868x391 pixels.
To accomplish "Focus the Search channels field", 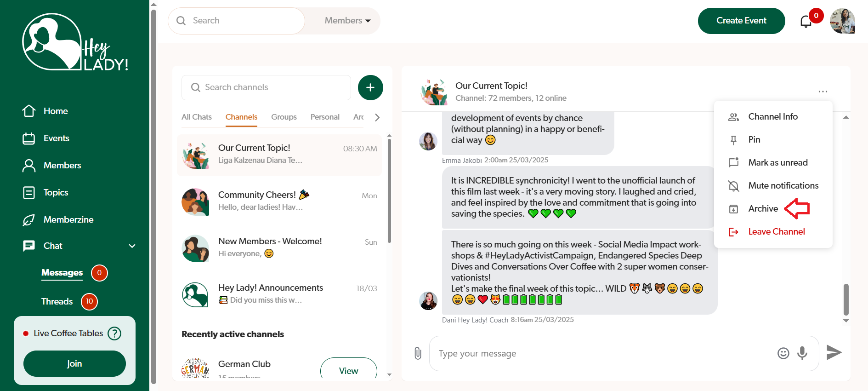I will 266,87.
